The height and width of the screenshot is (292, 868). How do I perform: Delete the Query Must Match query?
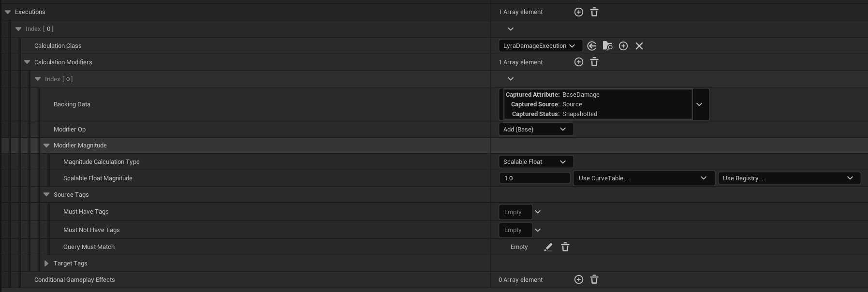(565, 247)
